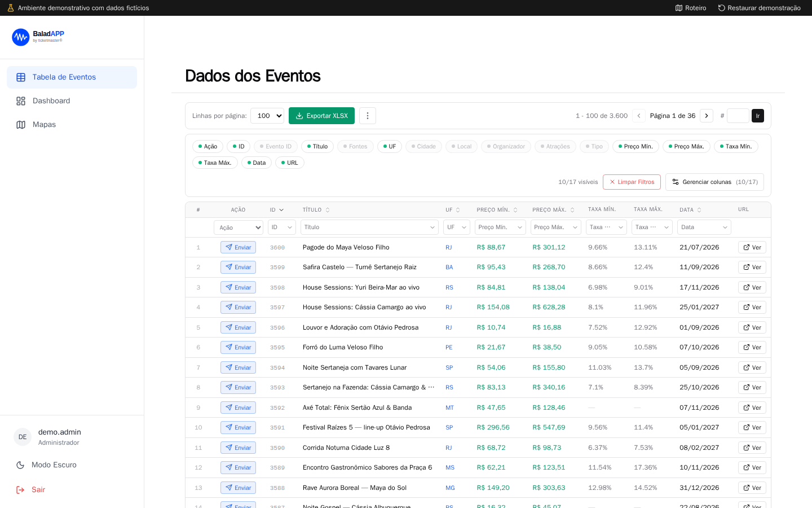Sort by Data column arrows

pyautogui.click(x=699, y=210)
